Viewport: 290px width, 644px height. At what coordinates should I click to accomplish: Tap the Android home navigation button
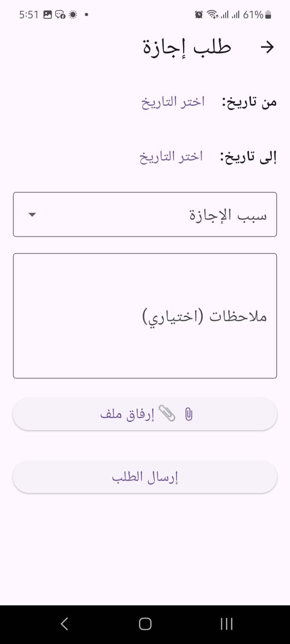(x=145, y=624)
